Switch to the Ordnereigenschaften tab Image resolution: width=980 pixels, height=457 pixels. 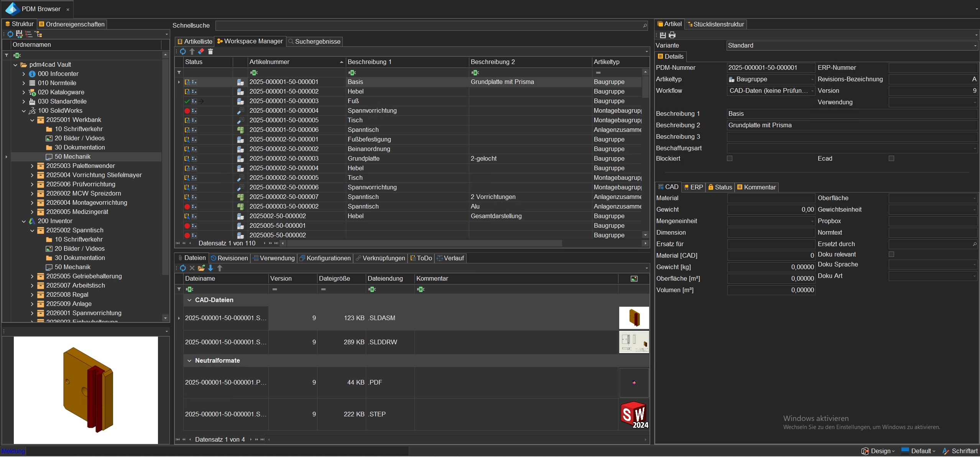72,24
